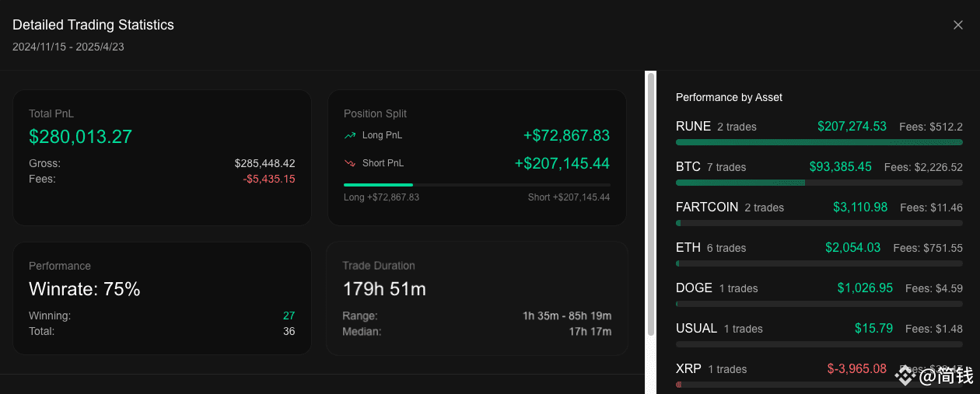980x394 pixels.
Task: Click the Long PnL value +$72,867.83
Action: point(566,135)
